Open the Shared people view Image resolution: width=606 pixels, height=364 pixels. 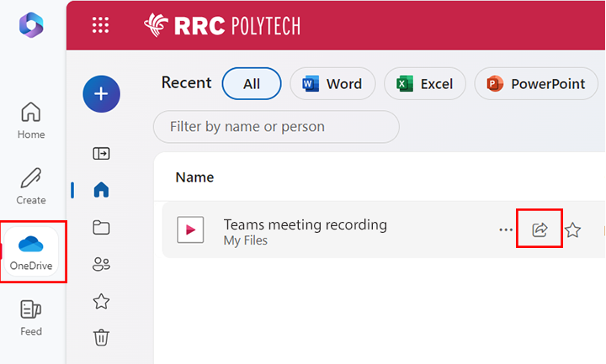coord(101,265)
